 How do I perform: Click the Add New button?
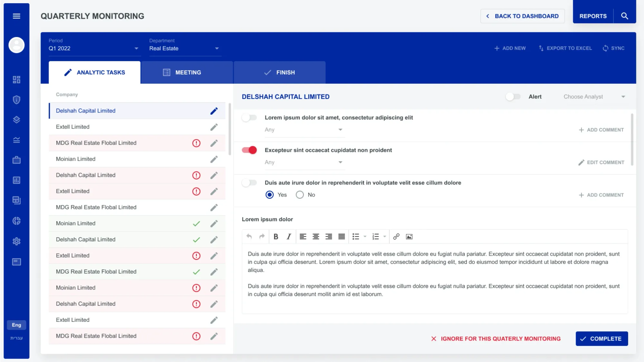tap(510, 48)
